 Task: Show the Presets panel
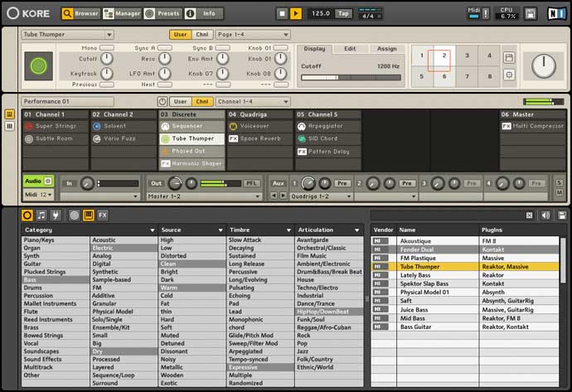[162, 13]
